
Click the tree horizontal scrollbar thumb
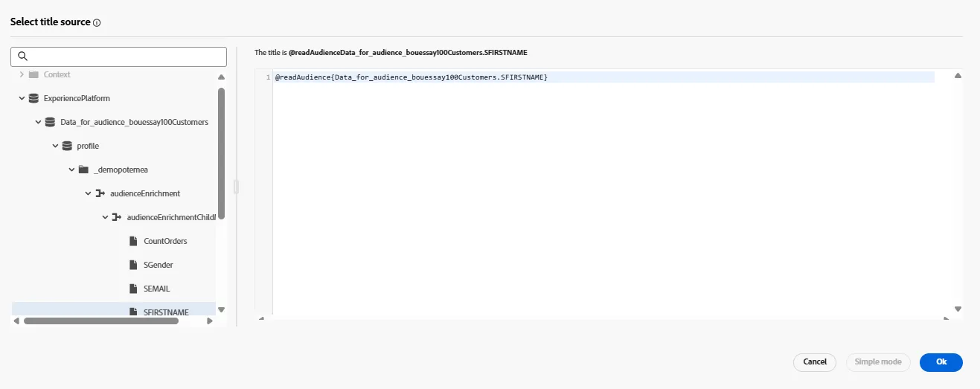tap(101, 321)
